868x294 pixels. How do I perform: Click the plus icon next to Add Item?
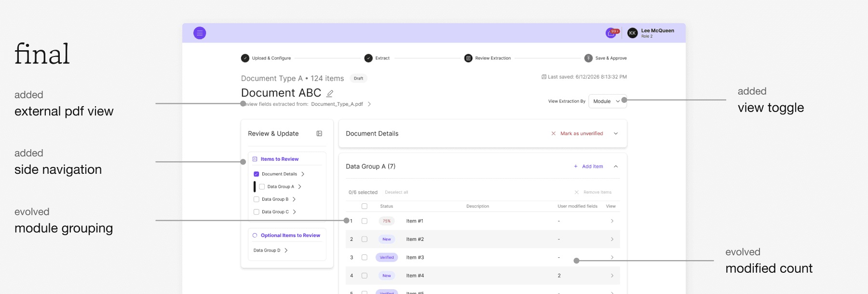point(576,167)
